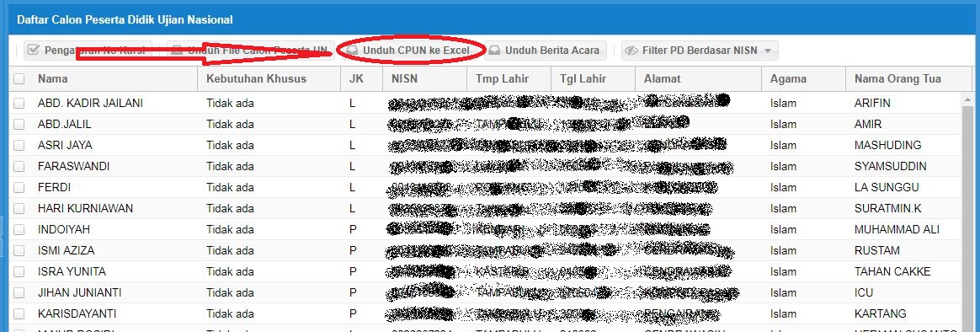This screenshot has height=332, width=980.
Task: Check the box for JIHAN JUNIANTI
Action: [x=19, y=292]
